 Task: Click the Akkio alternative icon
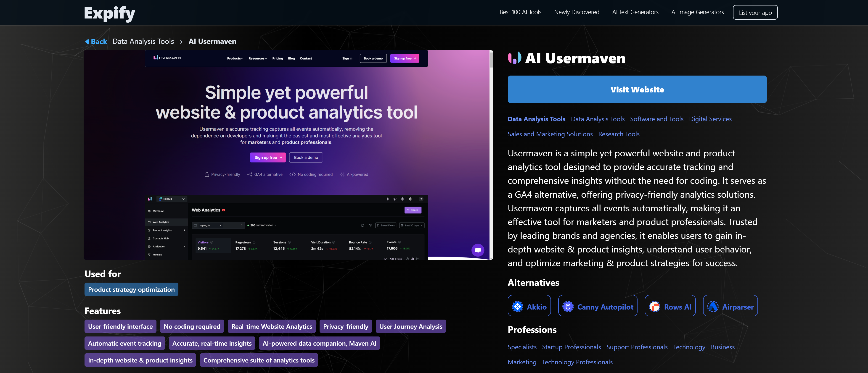pyautogui.click(x=518, y=307)
